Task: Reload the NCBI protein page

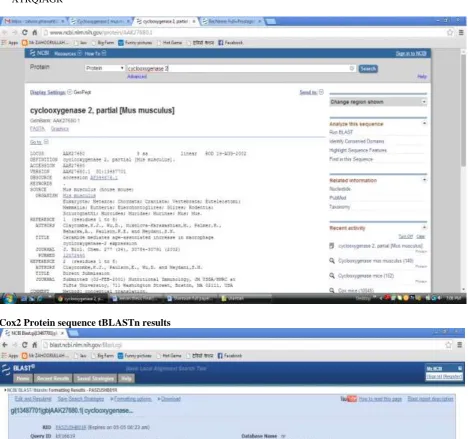Action: click(x=25, y=32)
